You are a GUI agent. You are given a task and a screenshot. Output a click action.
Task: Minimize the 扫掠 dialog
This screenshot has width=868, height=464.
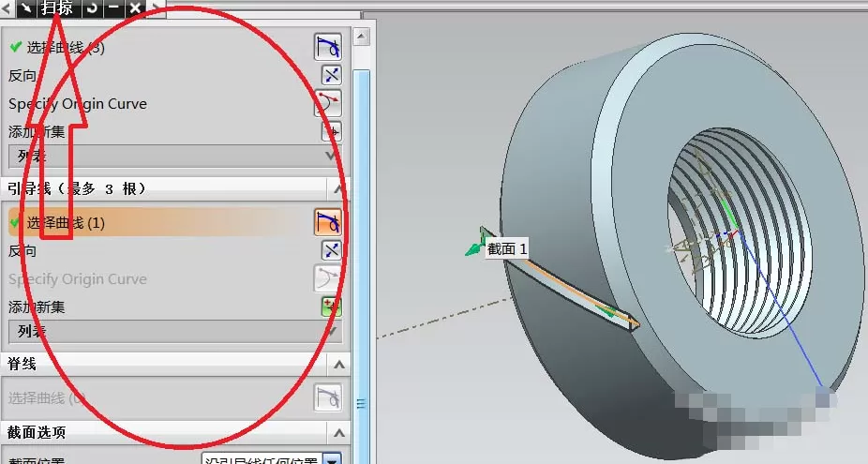(x=113, y=7)
